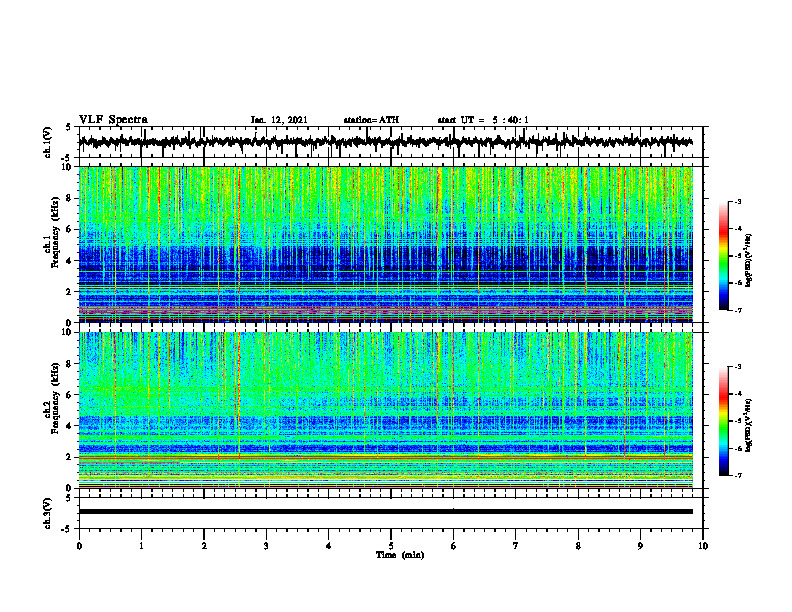Click the ch.1 spectrogram "8" kHz tick label
The image size is (792, 612).
[x=70, y=198]
